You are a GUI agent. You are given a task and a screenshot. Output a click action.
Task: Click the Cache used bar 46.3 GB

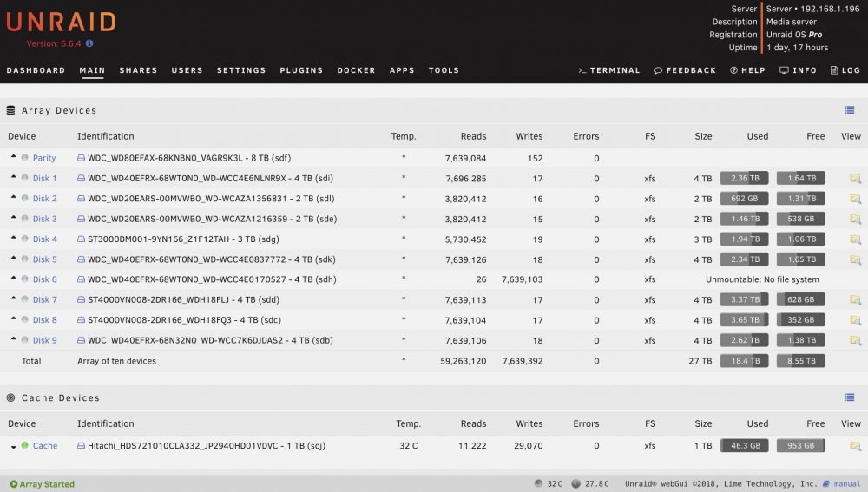pos(744,445)
